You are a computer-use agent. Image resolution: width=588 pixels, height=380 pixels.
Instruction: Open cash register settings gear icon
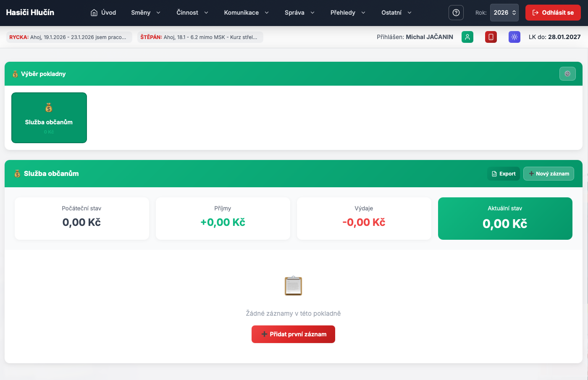pyautogui.click(x=567, y=73)
